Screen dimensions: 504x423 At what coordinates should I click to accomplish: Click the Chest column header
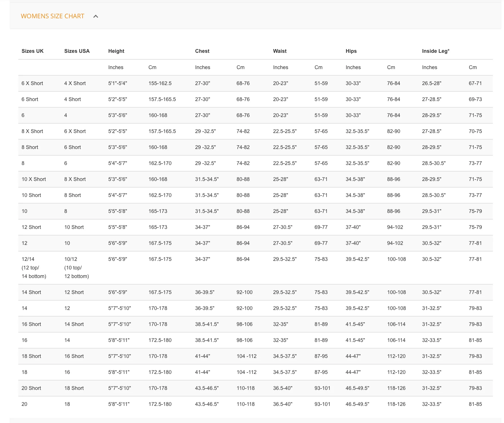[202, 51]
